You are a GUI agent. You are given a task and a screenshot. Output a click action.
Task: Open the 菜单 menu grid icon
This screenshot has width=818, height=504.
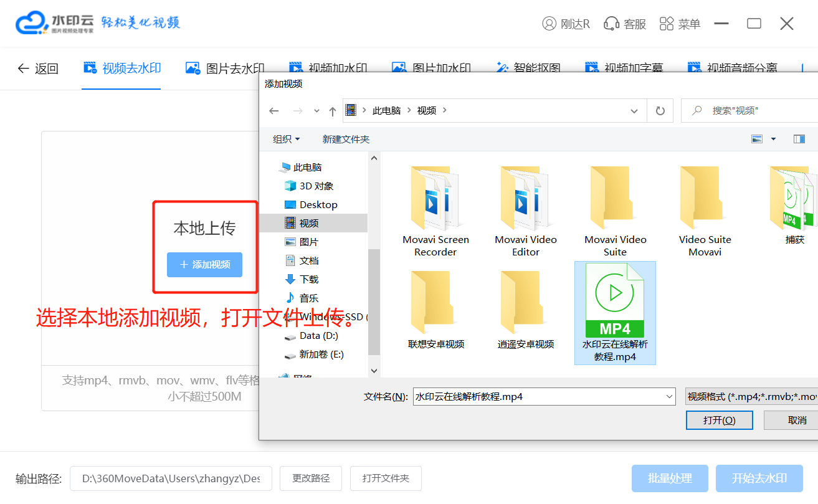(x=667, y=24)
